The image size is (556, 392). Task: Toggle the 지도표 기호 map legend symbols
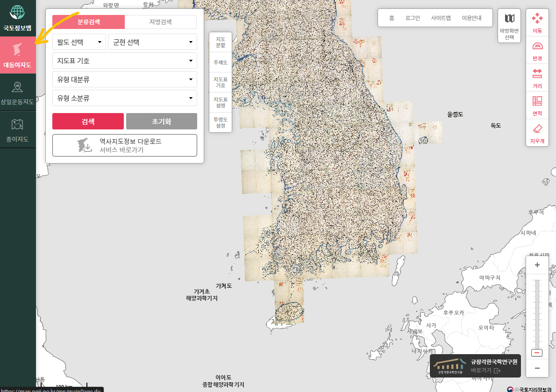click(x=221, y=82)
